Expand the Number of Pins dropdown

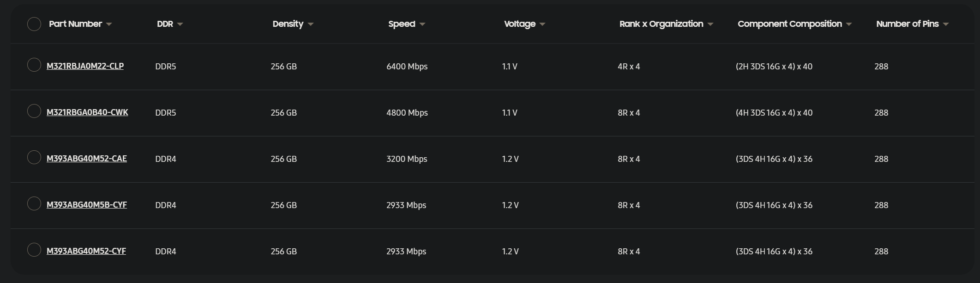946,25
